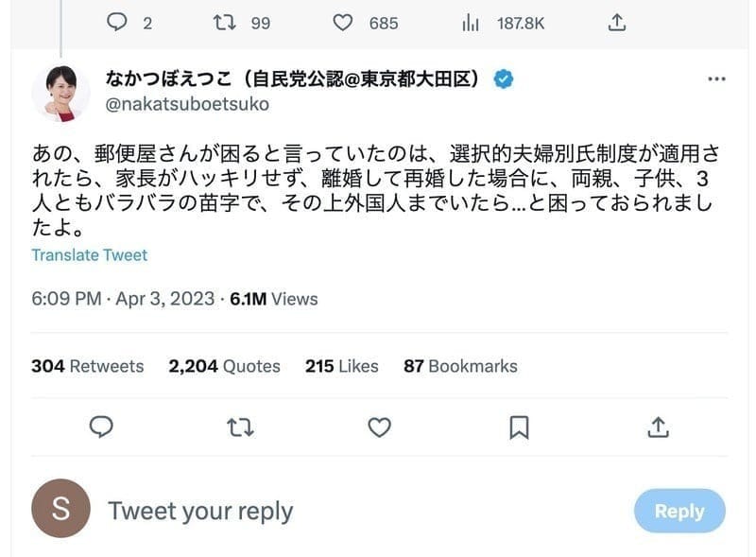
Task: Toggle the comment bubble showing 2 replies
Action: click(117, 23)
